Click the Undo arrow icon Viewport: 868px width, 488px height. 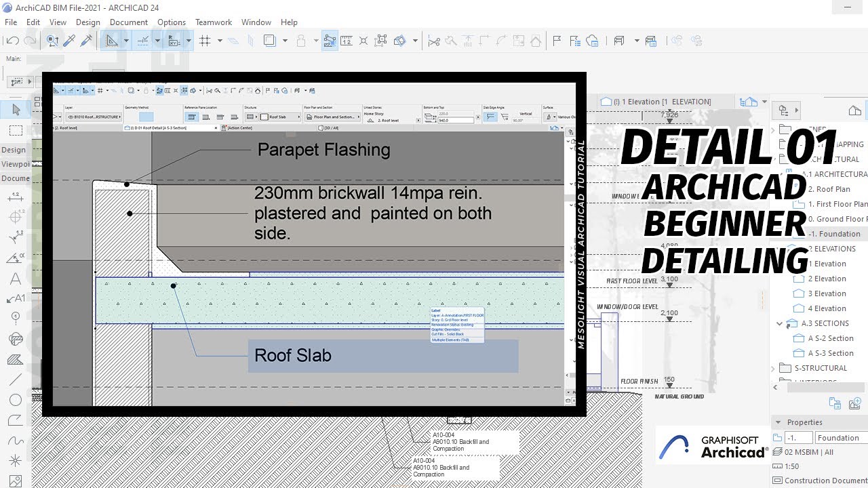point(12,41)
